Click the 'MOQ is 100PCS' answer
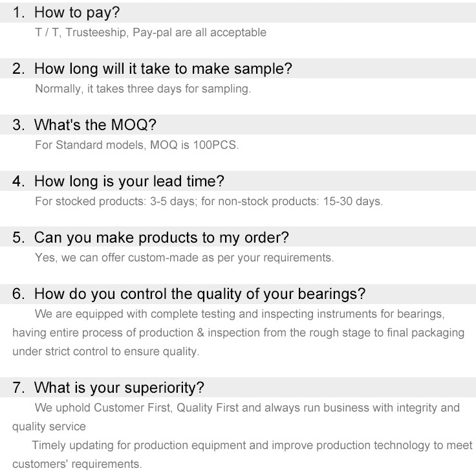Viewport: 476px width, 473px height. pyautogui.click(x=137, y=145)
